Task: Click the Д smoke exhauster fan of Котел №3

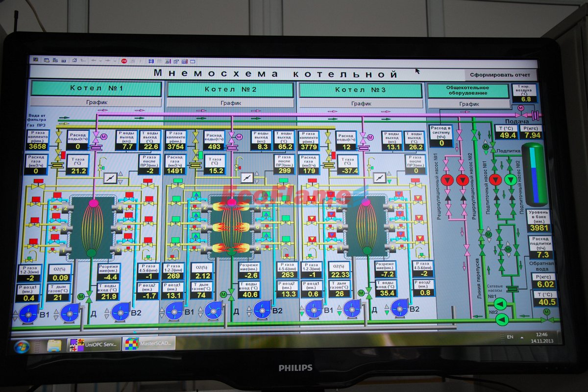Action: point(352,309)
